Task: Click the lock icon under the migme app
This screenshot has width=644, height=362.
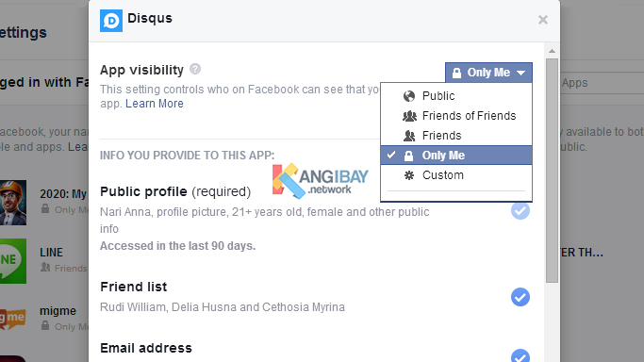Action: coord(45,326)
